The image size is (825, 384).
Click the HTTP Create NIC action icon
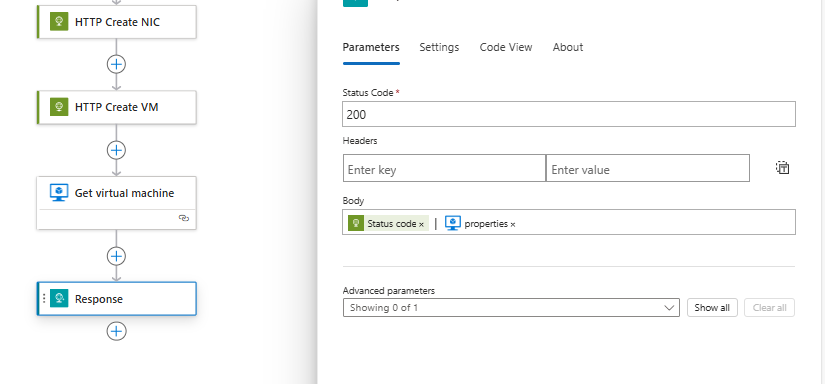(x=59, y=22)
